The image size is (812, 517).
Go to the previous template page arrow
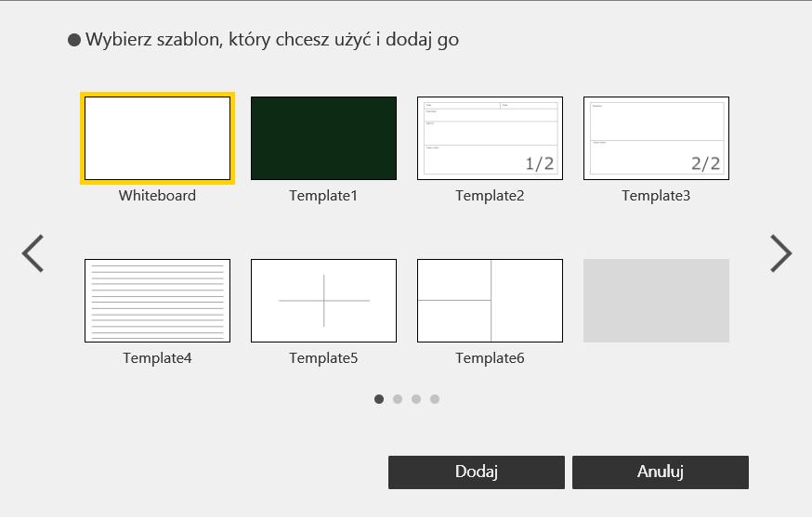(33, 253)
